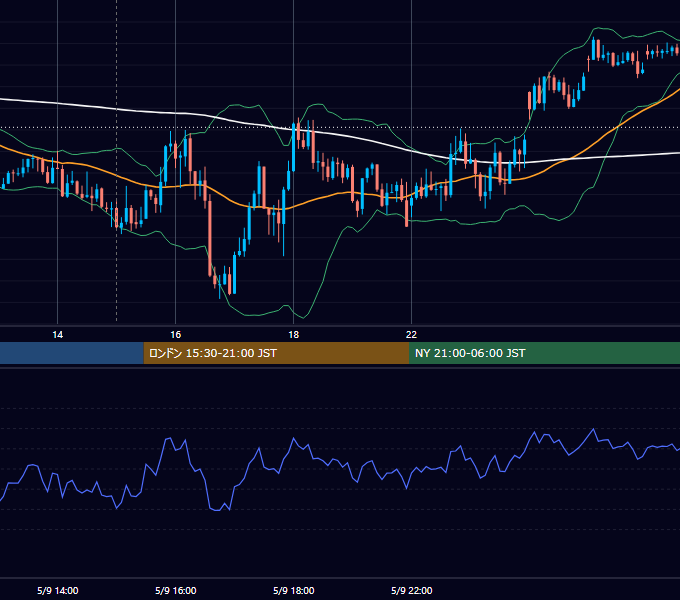Click the NY 21:00-06:00 JST session bar
680x600 pixels.
[544, 353]
